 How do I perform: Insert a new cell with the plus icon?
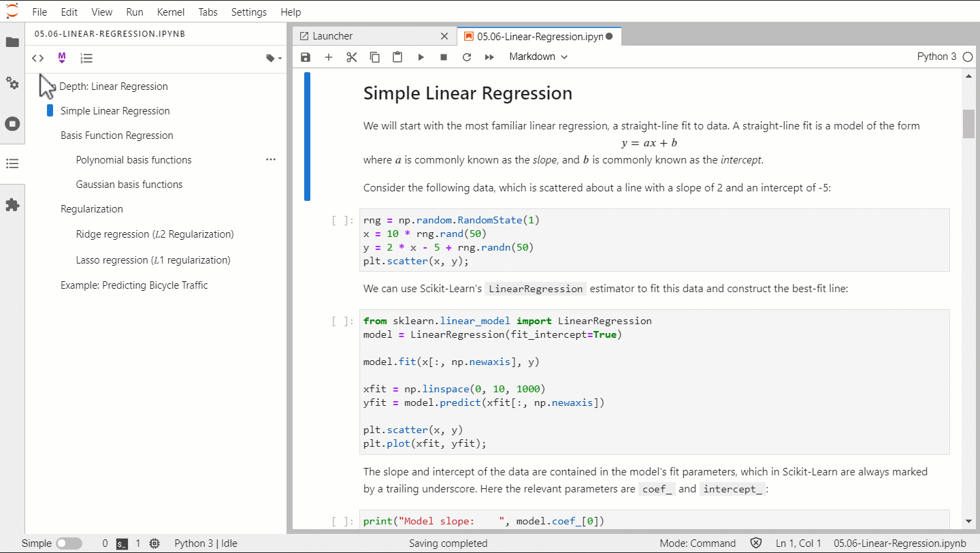click(329, 57)
